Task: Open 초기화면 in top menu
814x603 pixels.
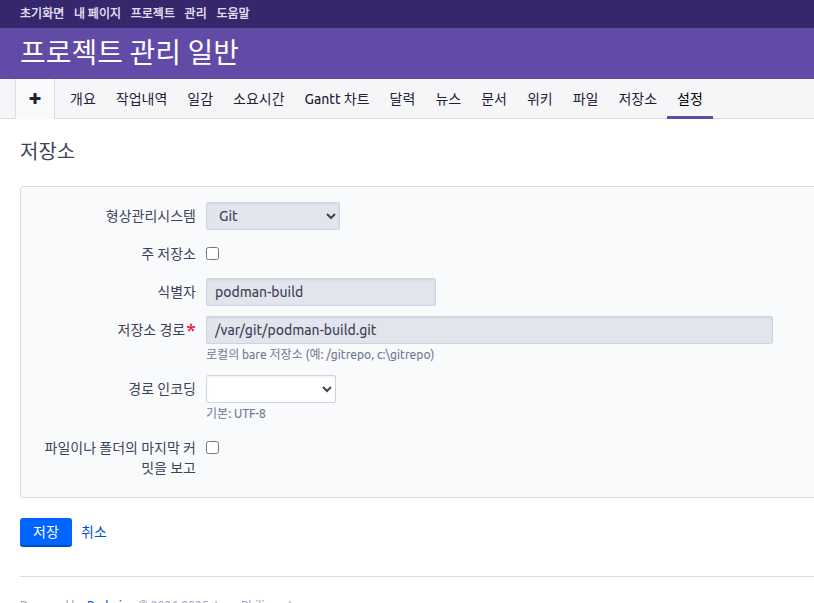Action: (x=42, y=14)
